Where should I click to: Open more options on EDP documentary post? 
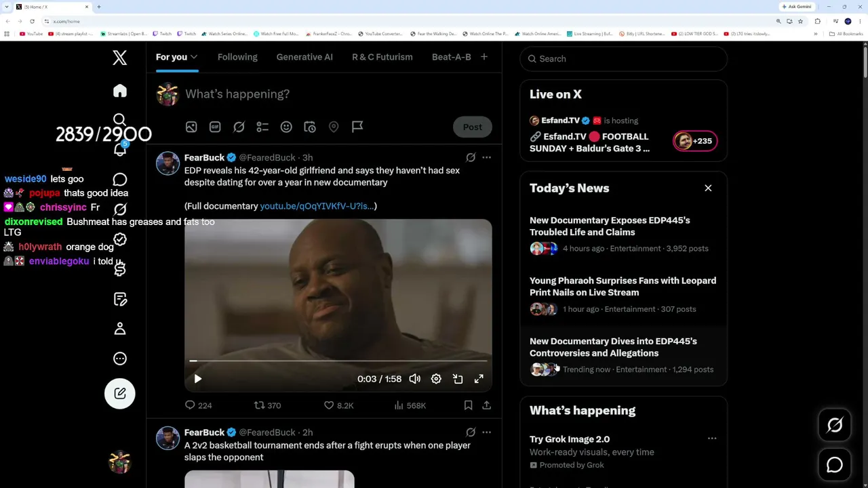click(x=486, y=157)
